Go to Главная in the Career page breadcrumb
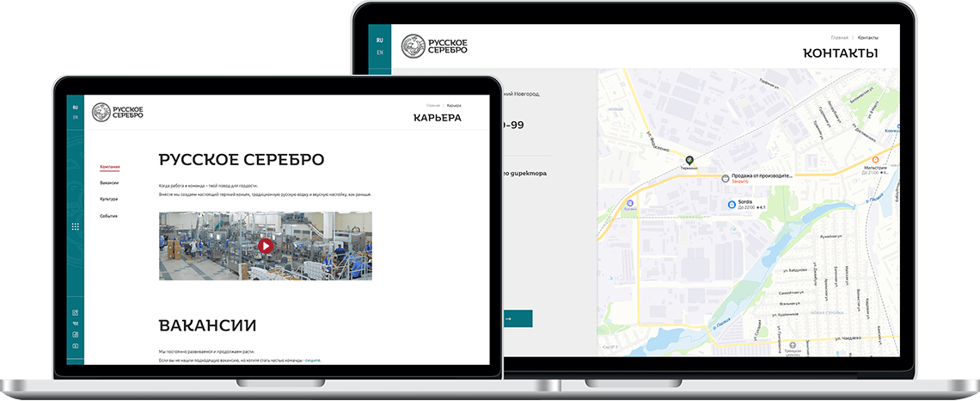The width and height of the screenshot is (980, 401). (x=433, y=105)
